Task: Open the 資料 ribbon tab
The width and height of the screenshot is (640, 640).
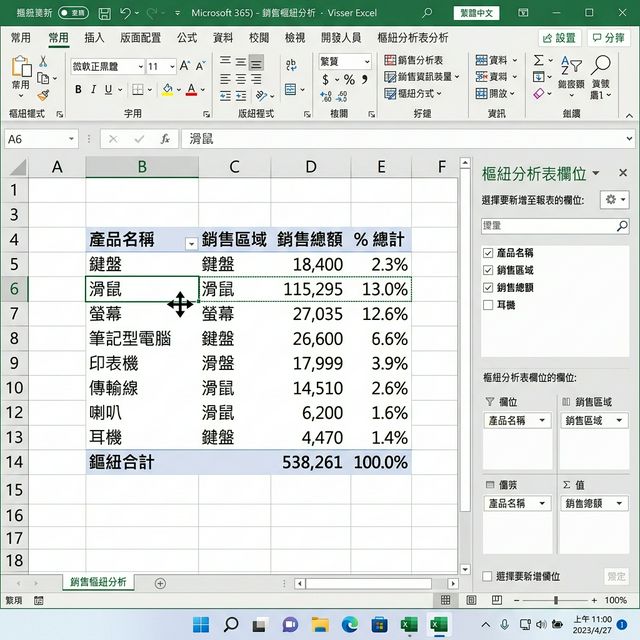Action: pos(223,38)
